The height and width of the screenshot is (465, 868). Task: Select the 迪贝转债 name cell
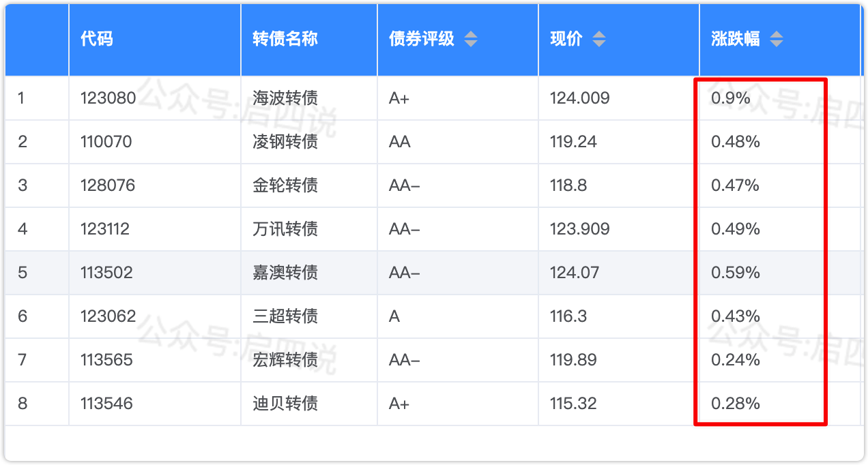[285, 404]
